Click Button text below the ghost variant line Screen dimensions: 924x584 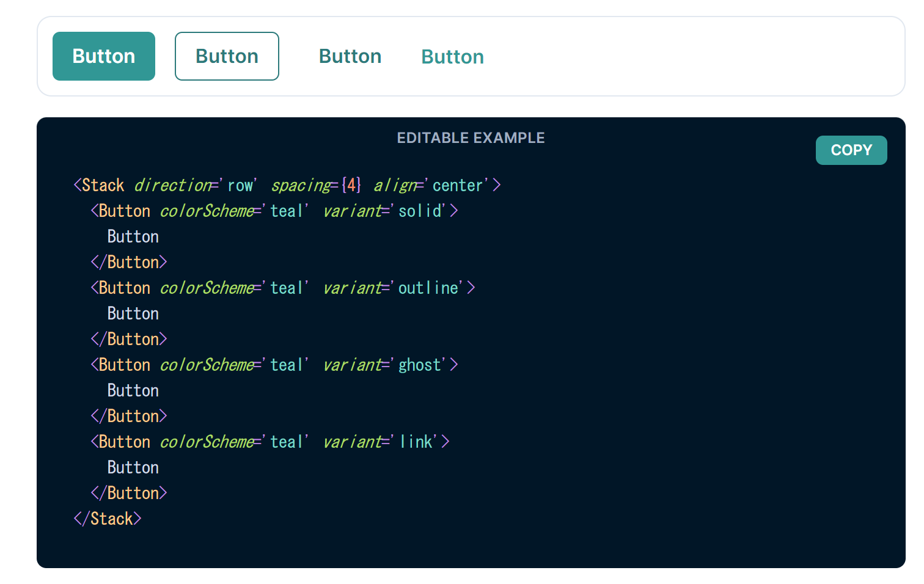point(133,390)
